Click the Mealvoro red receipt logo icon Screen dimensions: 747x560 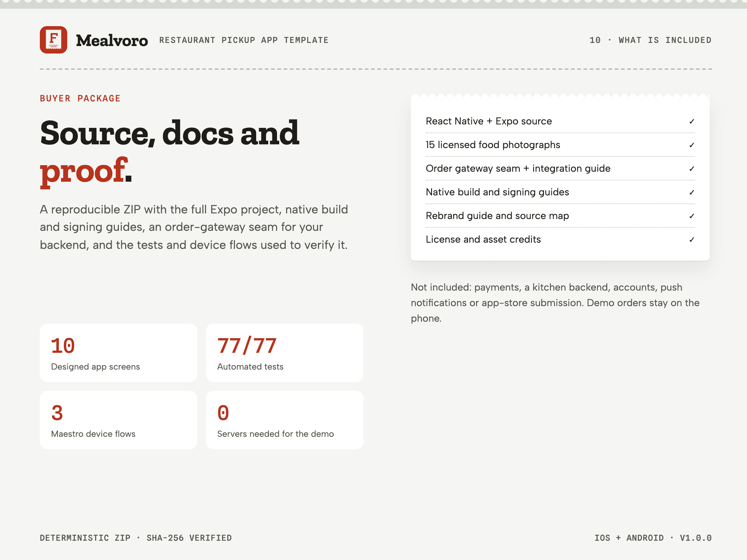click(53, 40)
